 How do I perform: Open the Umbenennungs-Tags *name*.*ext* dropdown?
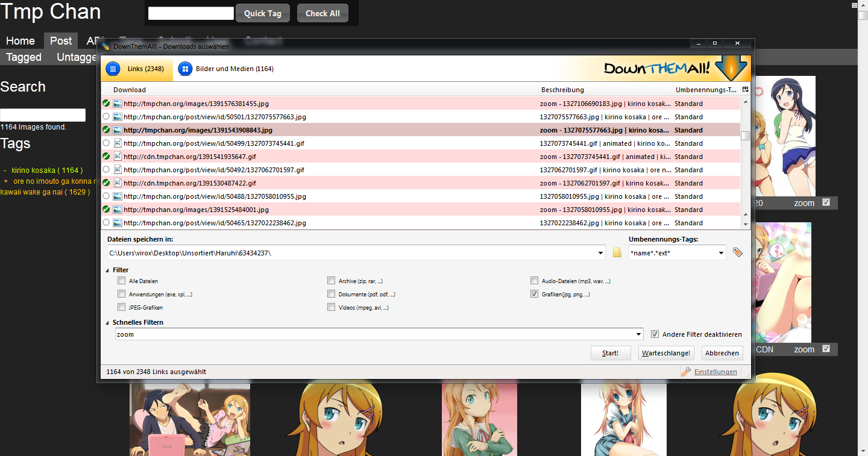tap(721, 253)
